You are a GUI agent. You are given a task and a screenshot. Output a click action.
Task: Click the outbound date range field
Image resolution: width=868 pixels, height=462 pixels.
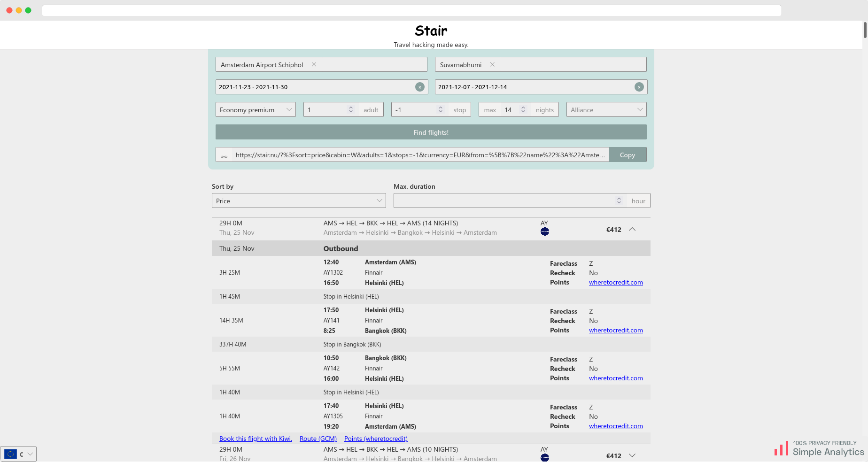(321, 87)
